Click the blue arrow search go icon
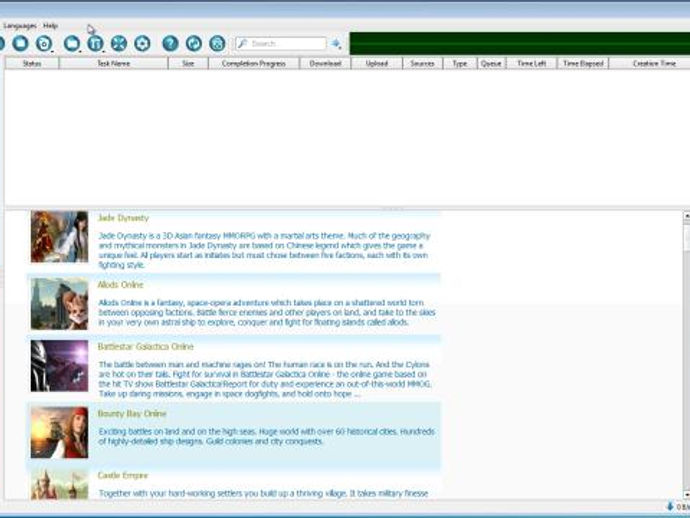The image size is (690, 518). [x=336, y=44]
